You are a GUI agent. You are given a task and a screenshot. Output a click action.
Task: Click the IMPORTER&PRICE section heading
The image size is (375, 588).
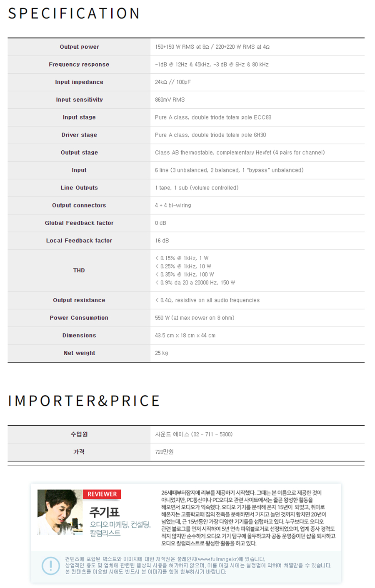84,401
